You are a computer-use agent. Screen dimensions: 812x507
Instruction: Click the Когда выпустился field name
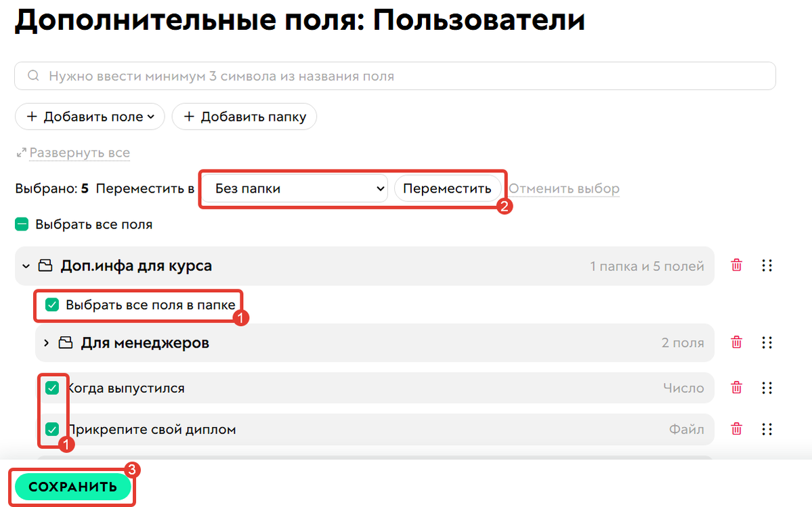click(126, 388)
